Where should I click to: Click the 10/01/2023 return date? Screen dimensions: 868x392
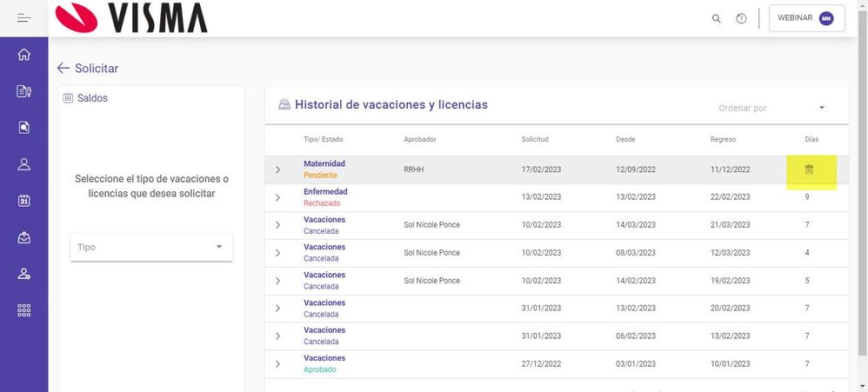(x=731, y=364)
